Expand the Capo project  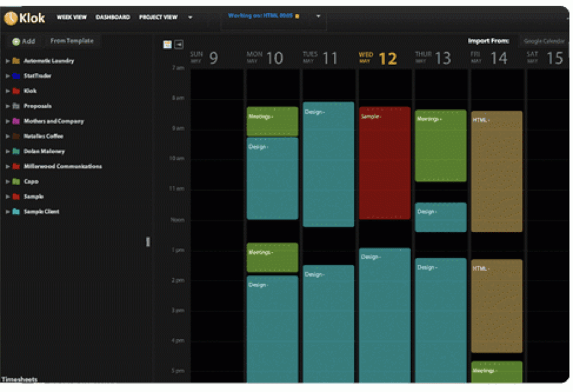point(7,182)
